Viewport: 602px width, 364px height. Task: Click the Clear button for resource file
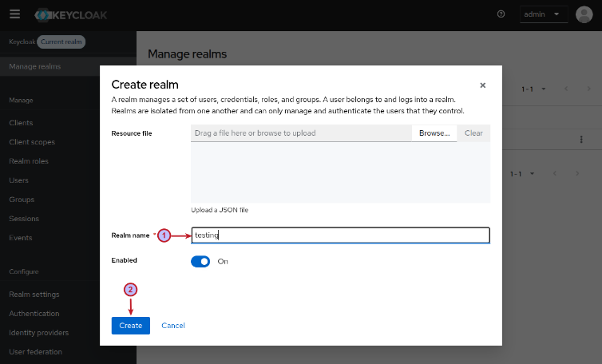473,133
